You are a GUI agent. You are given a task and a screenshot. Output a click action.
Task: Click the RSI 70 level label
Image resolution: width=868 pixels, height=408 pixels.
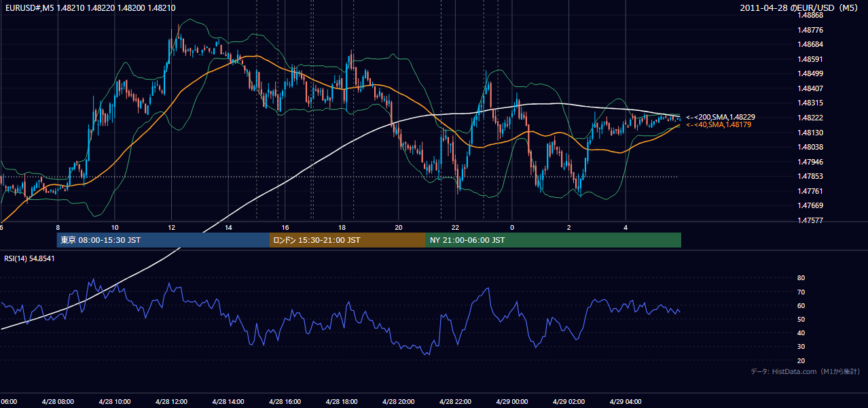coord(801,292)
